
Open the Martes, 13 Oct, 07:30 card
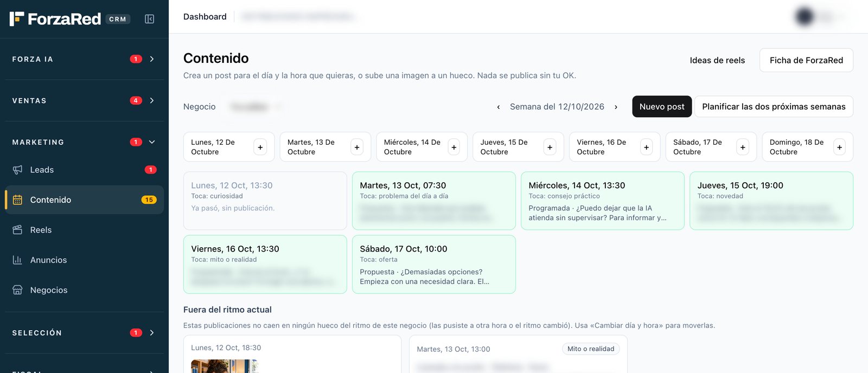click(x=434, y=201)
